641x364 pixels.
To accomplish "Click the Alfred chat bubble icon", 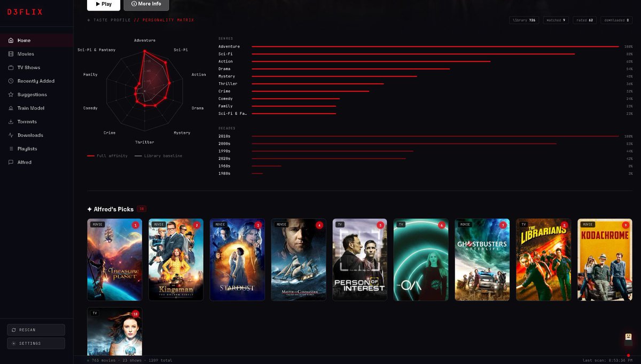I will 11,162.
